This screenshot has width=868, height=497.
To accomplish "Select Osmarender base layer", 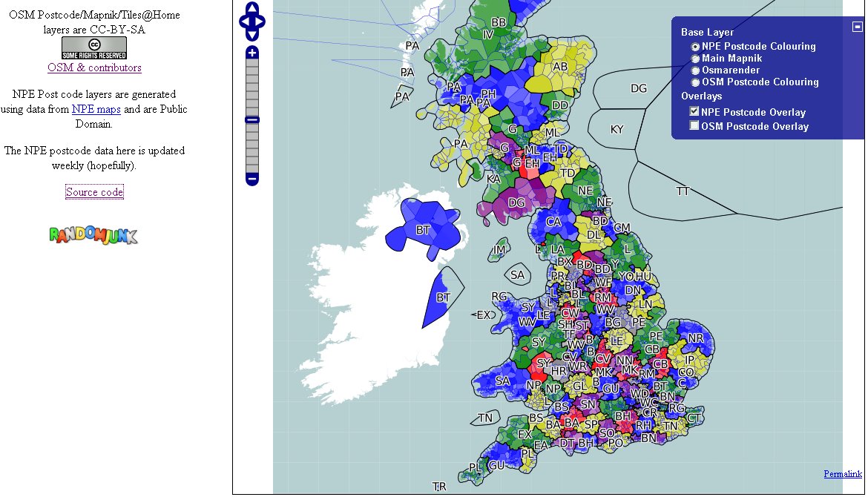I will [x=695, y=70].
